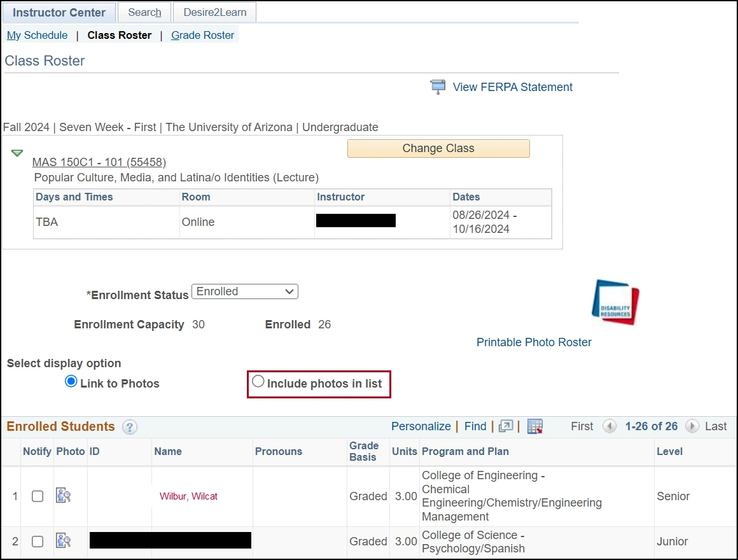Sort by the ID column header

coord(95,451)
